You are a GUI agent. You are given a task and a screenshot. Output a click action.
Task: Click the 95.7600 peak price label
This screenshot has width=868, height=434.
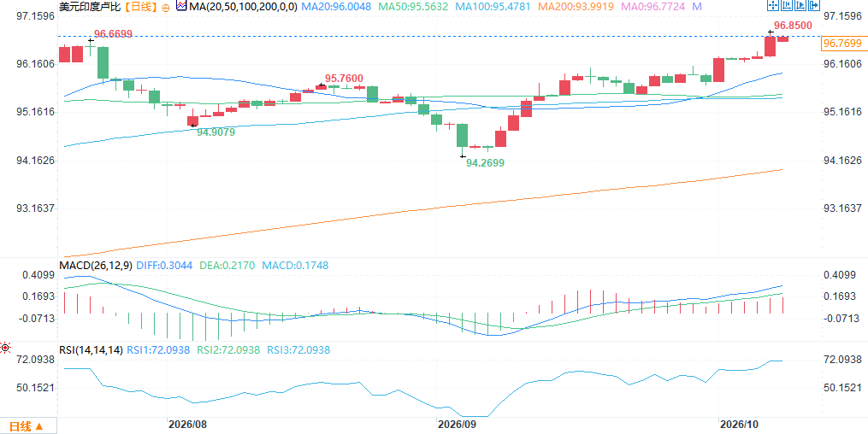[344, 78]
